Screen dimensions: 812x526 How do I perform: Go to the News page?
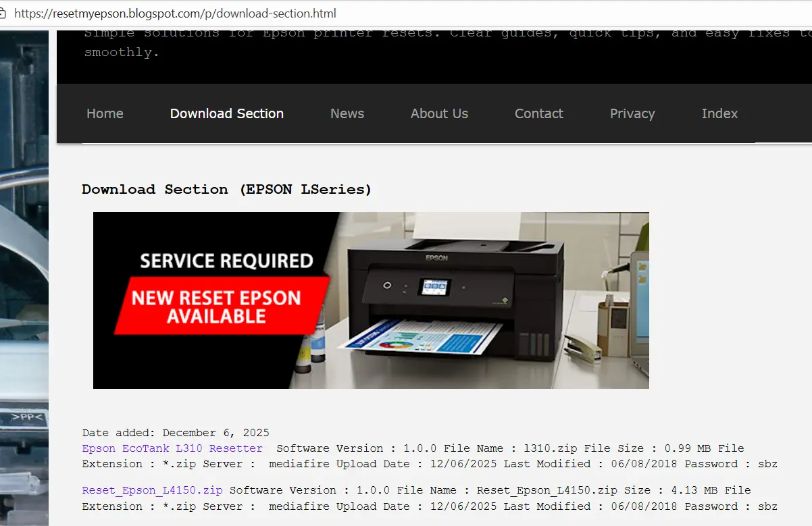[x=347, y=113]
